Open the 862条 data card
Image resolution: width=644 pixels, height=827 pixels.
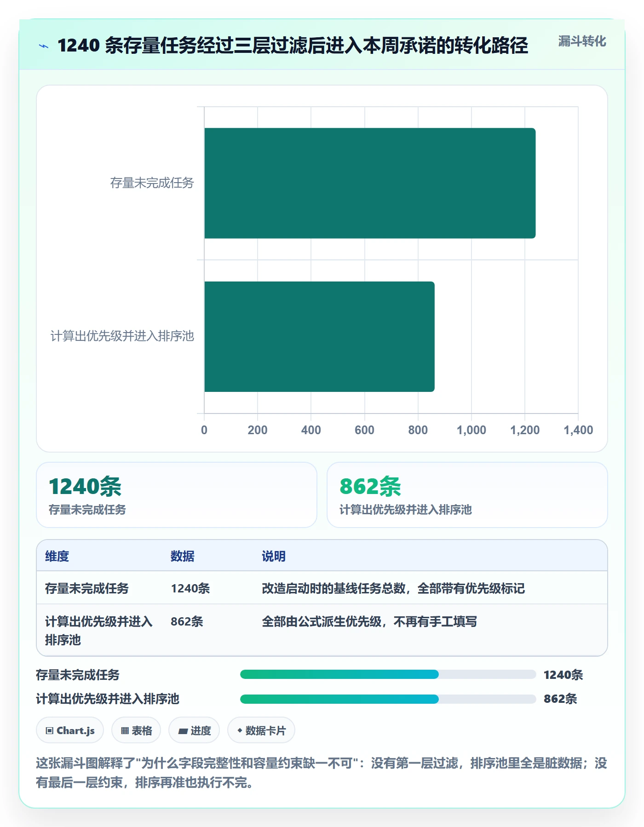click(467, 495)
